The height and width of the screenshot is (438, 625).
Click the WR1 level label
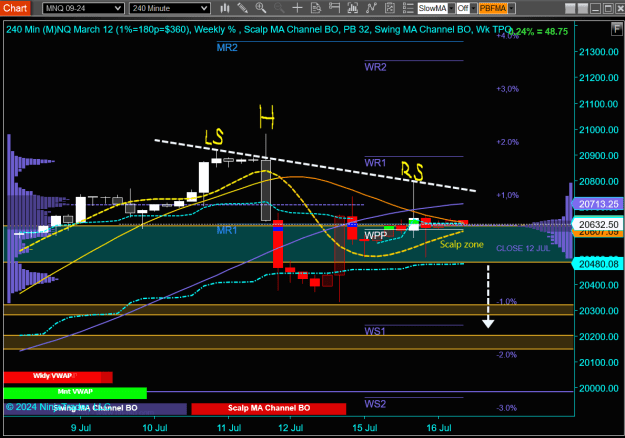tap(375, 163)
